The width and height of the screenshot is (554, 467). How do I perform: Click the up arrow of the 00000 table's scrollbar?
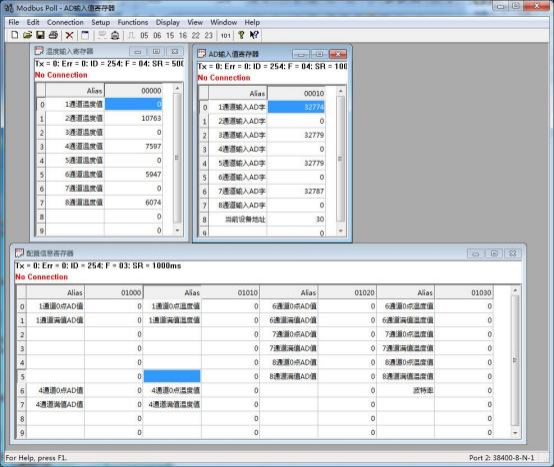point(177,88)
